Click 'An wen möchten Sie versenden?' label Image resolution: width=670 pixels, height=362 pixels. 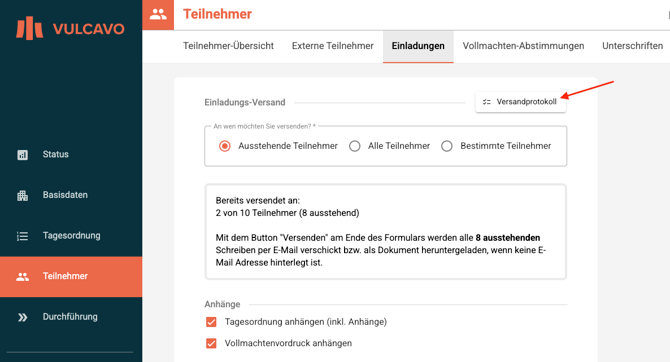point(264,127)
